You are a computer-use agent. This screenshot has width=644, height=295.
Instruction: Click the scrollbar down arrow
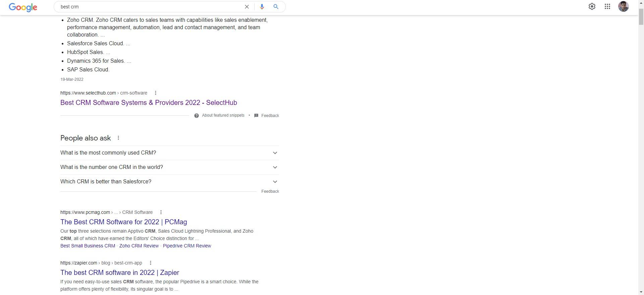click(641, 292)
